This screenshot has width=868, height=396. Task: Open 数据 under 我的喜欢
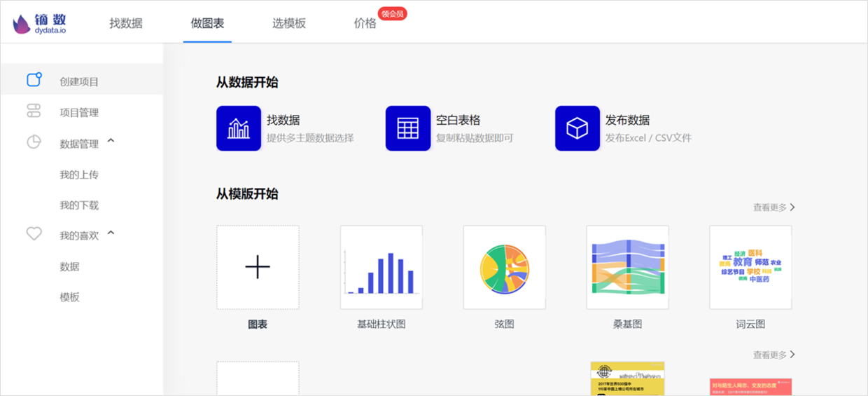[69, 266]
